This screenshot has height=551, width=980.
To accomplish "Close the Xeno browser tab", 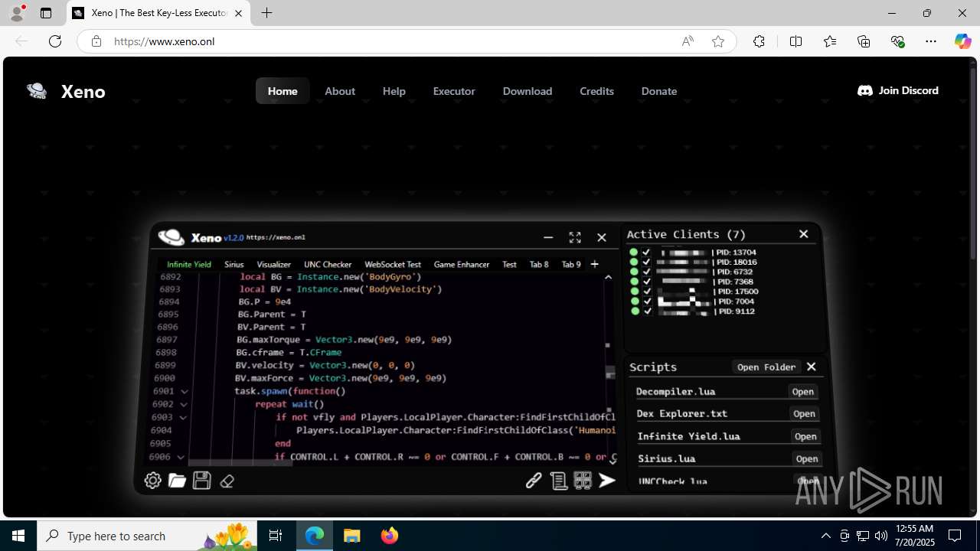I will click(x=238, y=13).
